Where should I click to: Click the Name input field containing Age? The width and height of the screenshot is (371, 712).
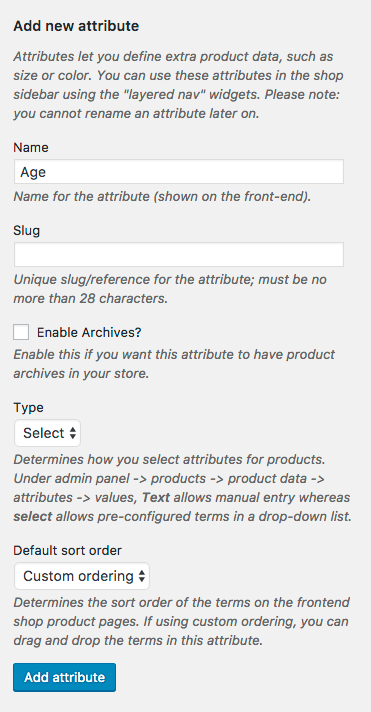tap(178, 172)
